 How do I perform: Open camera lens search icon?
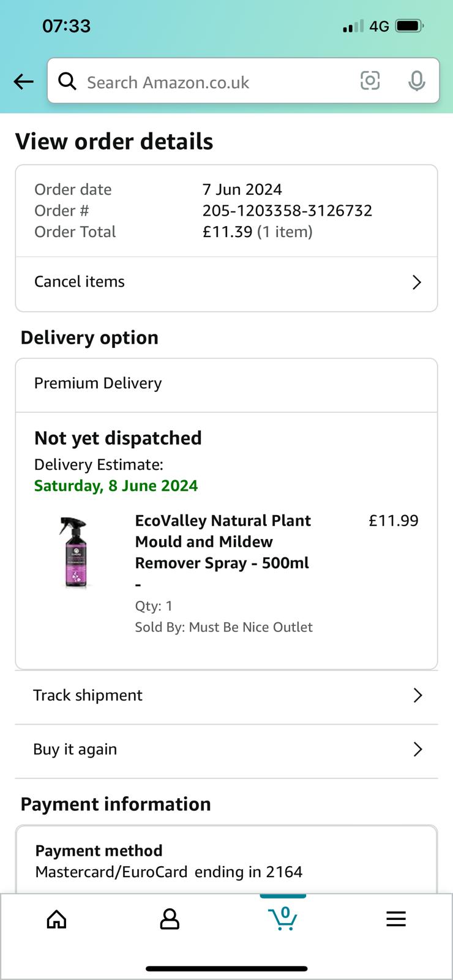click(x=370, y=81)
